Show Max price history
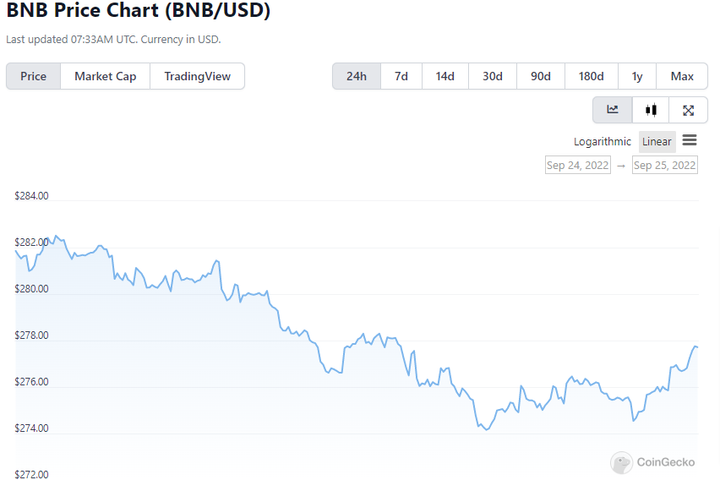The image size is (720, 480). pyautogui.click(x=682, y=76)
